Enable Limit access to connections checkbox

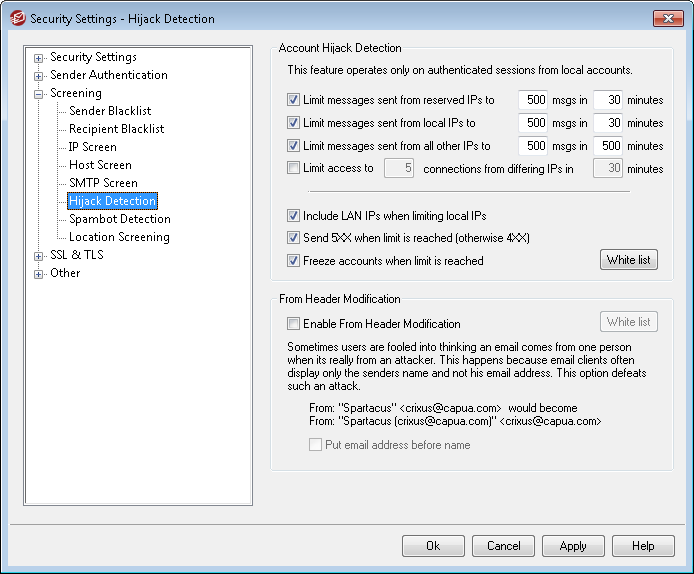[293, 168]
